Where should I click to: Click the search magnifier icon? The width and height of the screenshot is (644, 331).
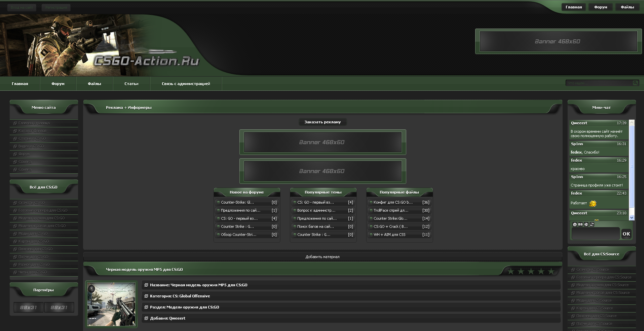click(x=635, y=83)
